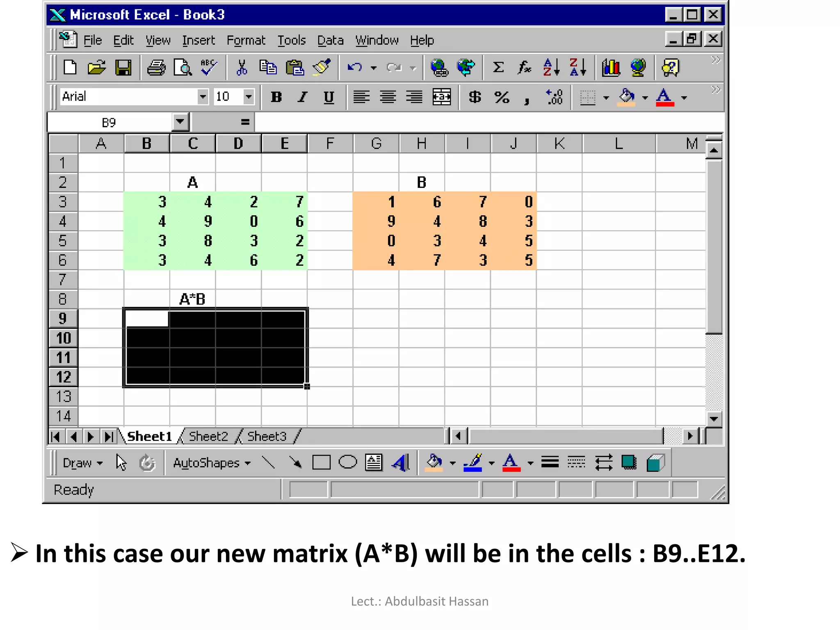Apply Currency Style with dollar icon
Viewport: 840px width, 630px height.
(x=475, y=97)
